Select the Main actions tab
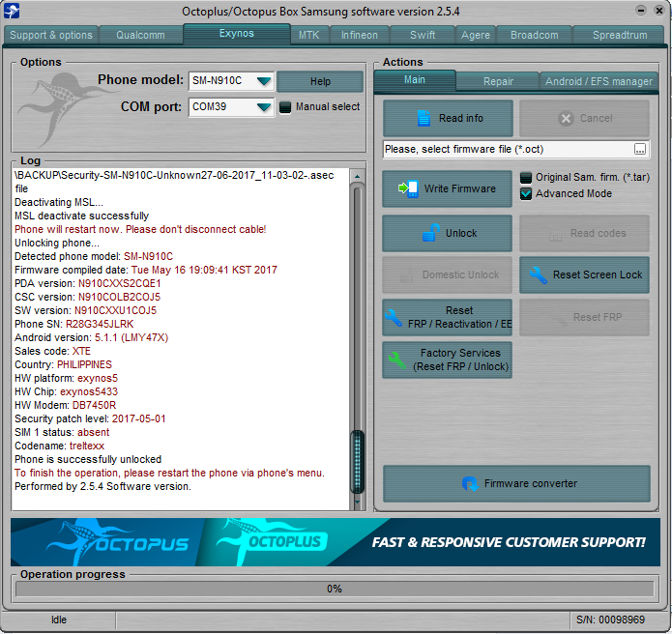 (415, 80)
